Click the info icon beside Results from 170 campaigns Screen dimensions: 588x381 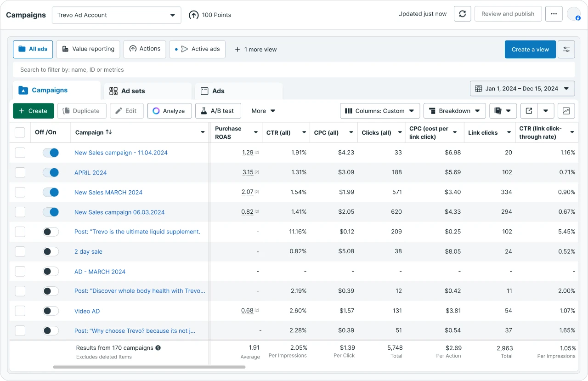158,348
